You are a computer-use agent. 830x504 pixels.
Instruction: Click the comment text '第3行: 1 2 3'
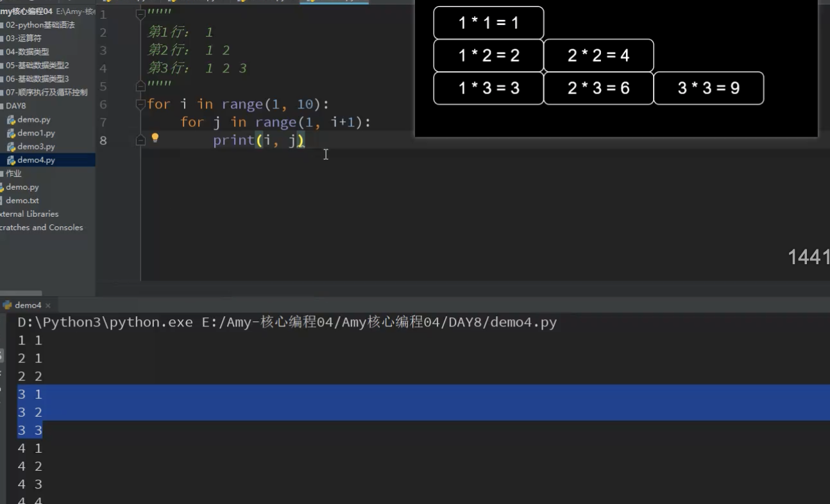[197, 68]
